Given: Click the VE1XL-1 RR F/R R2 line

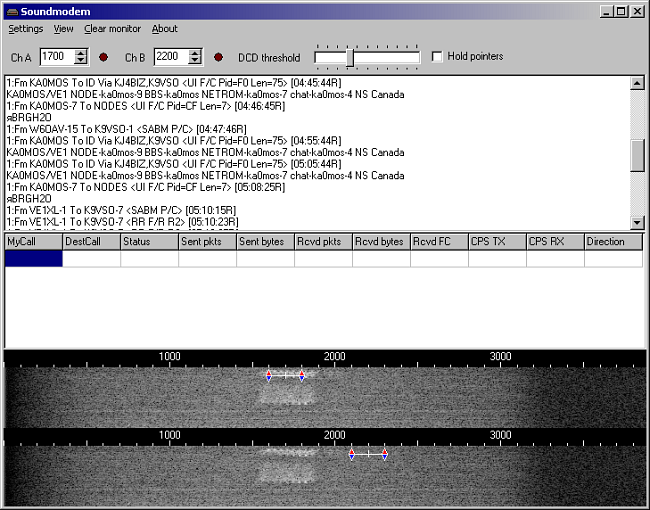Looking at the screenshot, I should [122, 222].
